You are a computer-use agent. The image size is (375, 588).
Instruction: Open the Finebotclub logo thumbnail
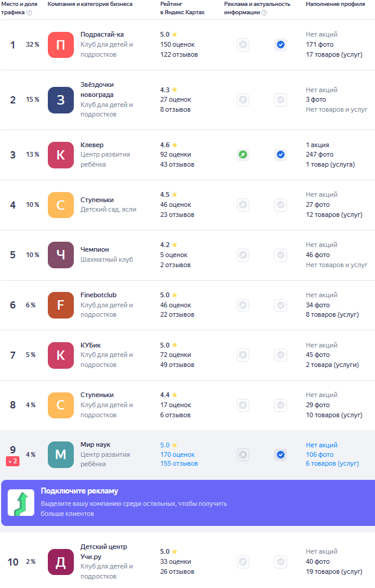tap(61, 305)
